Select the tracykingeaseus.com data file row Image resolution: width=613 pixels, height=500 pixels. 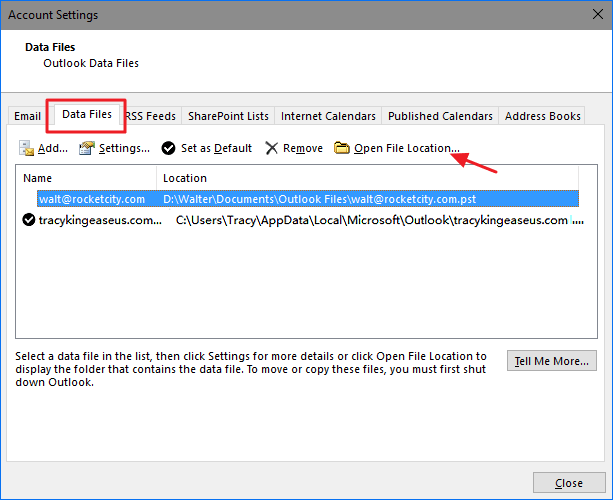point(300,220)
